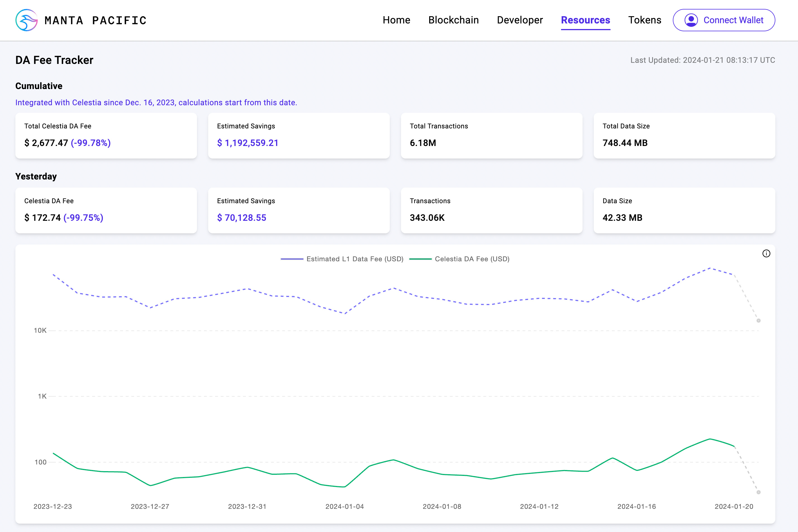798x532 pixels.
Task: Open the Home menu item
Action: [x=396, y=20]
